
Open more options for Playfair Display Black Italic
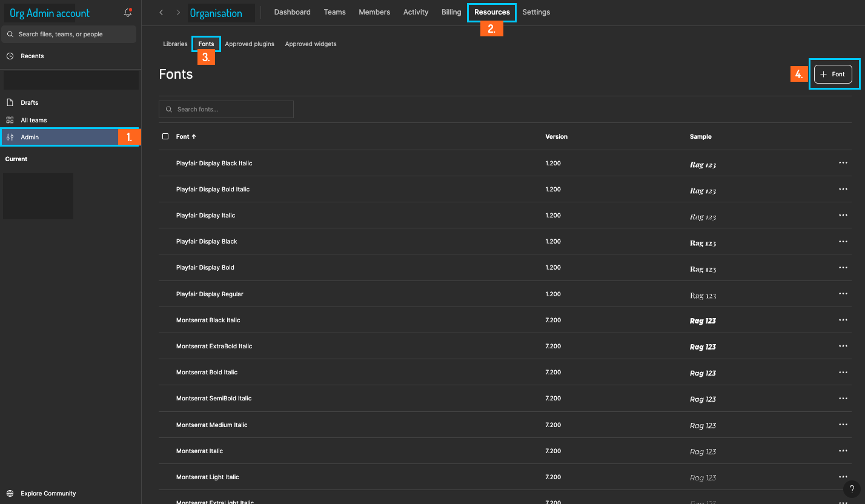[x=843, y=163]
